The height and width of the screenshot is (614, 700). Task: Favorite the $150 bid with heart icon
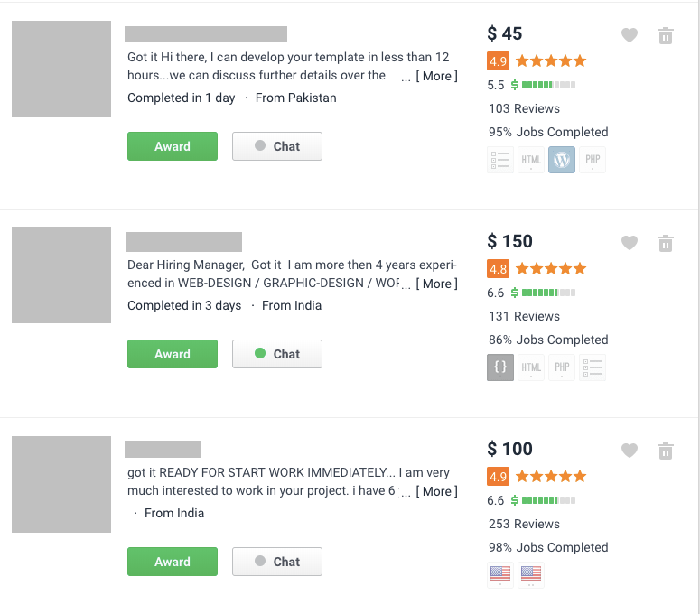(x=630, y=243)
